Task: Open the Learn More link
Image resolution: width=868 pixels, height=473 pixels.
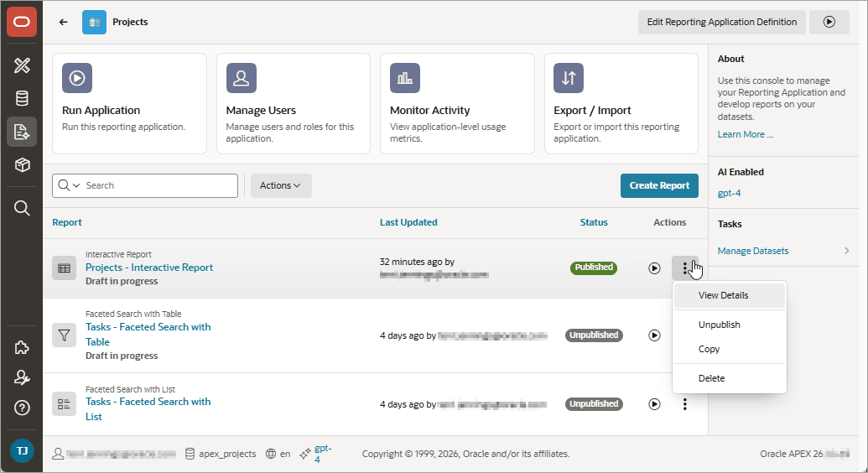Action: point(745,134)
